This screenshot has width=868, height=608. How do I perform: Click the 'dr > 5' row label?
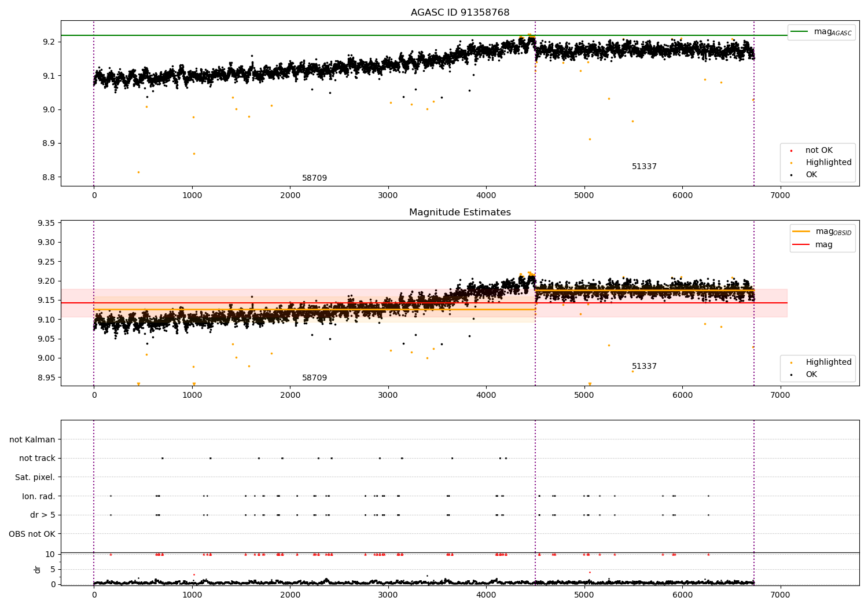[43, 515]
